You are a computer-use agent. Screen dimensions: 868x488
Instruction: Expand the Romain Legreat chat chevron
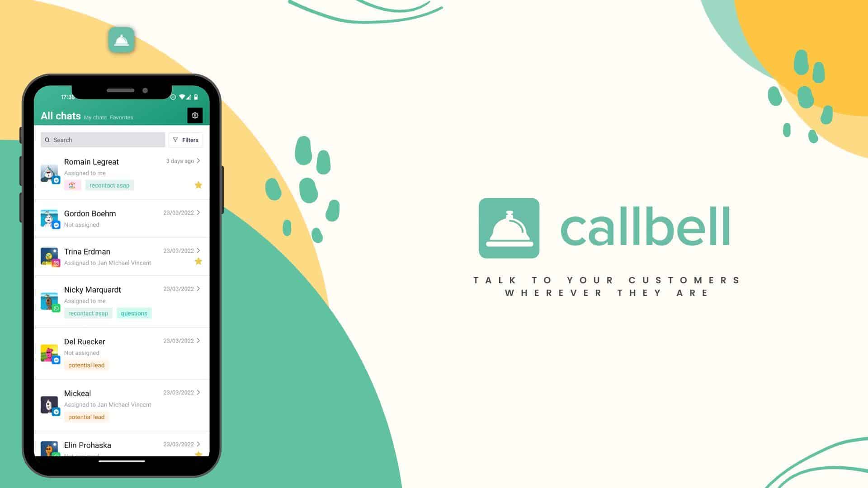coord(198,161)
